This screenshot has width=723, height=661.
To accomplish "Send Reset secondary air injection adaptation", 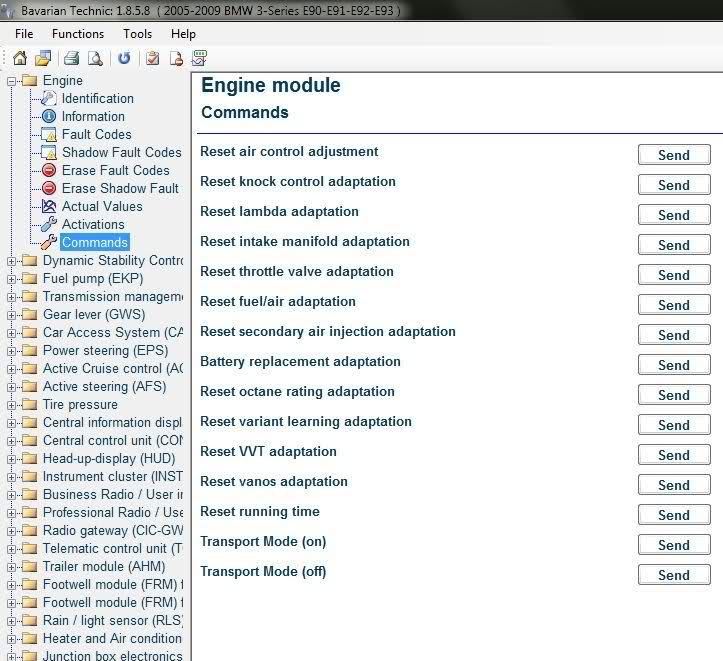I will (674, 335).
